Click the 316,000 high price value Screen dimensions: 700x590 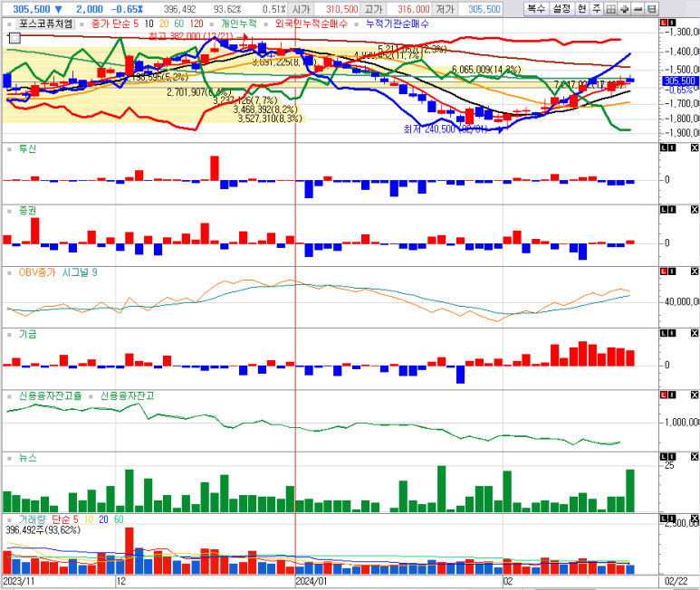(414, 9)
